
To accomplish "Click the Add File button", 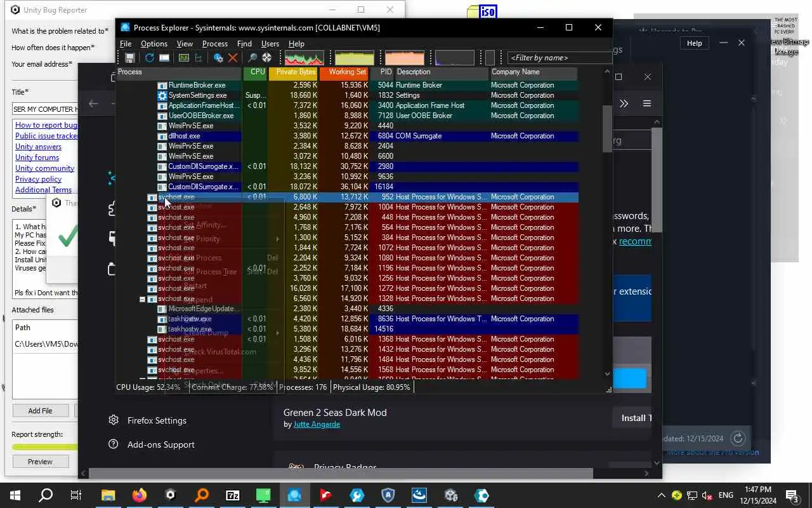I will click(40, 411).
